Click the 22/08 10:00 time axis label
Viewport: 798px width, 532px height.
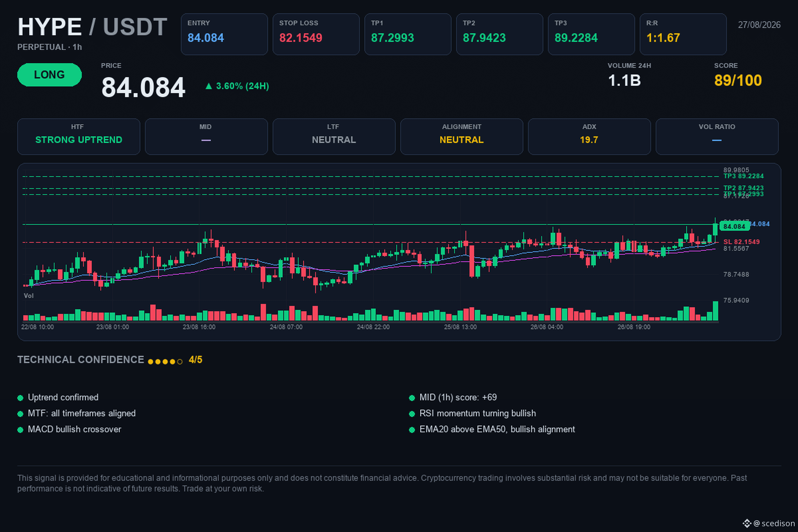tap(37, 327)
